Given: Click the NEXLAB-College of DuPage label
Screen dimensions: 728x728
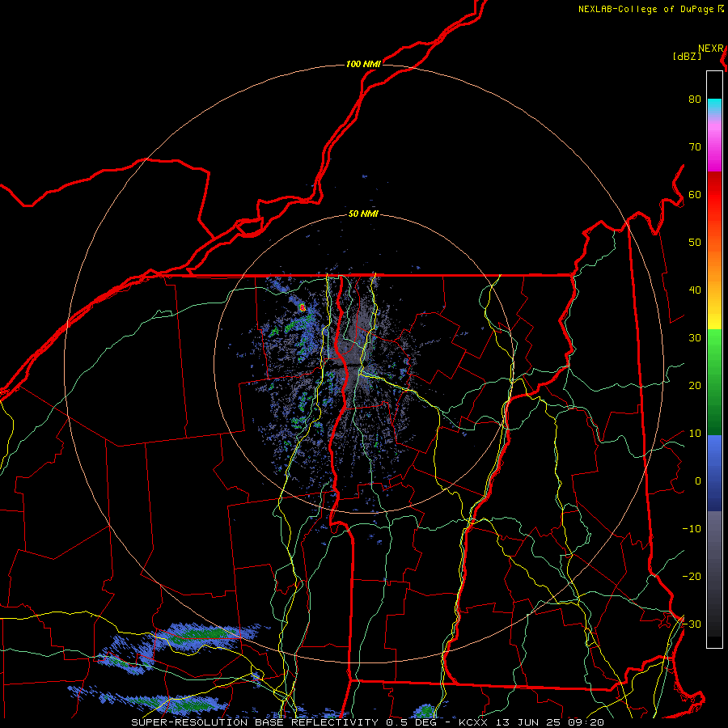Looking at the screenshot, I should click(x=646, y=9).
